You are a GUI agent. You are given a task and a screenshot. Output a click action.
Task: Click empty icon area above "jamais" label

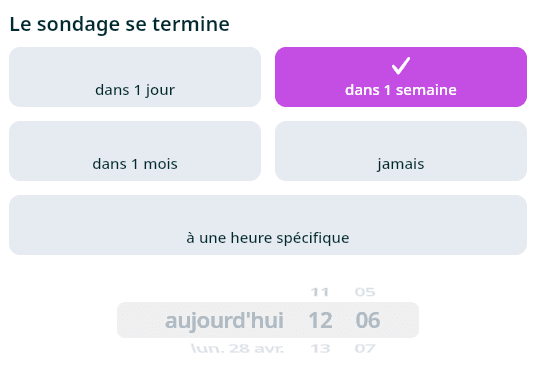coord(401,140)
